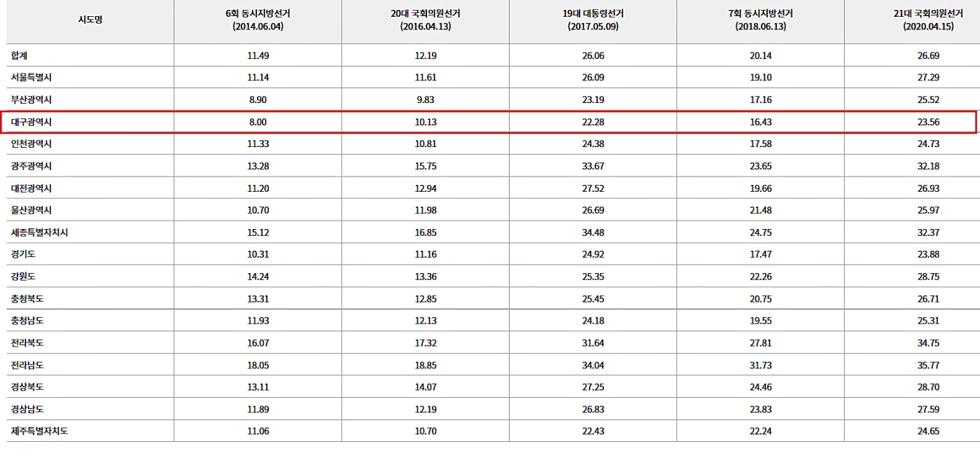Click 전라남도's 35.77 value cell
The image size is (980, 458).
coord(927,365)
